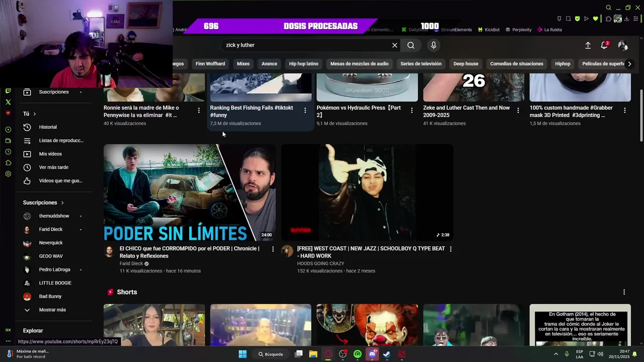Select Mesas de mezclas de audio chip

(x=359, y=64)
